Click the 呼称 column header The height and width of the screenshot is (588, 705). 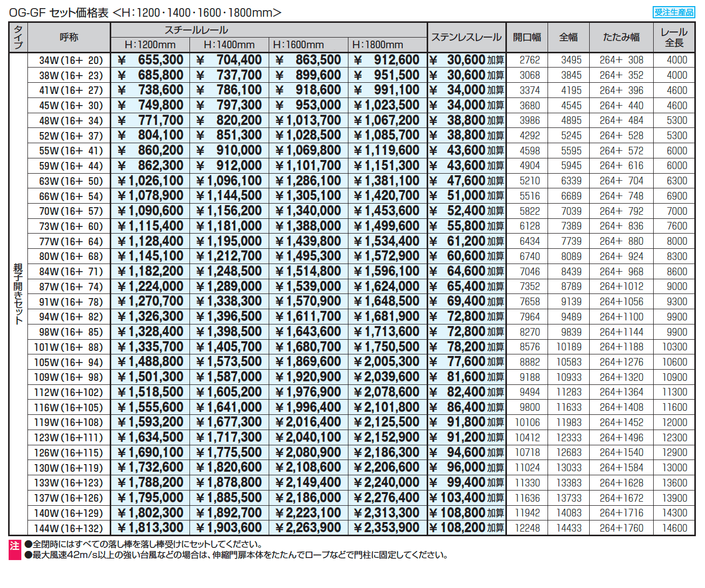pyautogui.click(x=69, y=37)
